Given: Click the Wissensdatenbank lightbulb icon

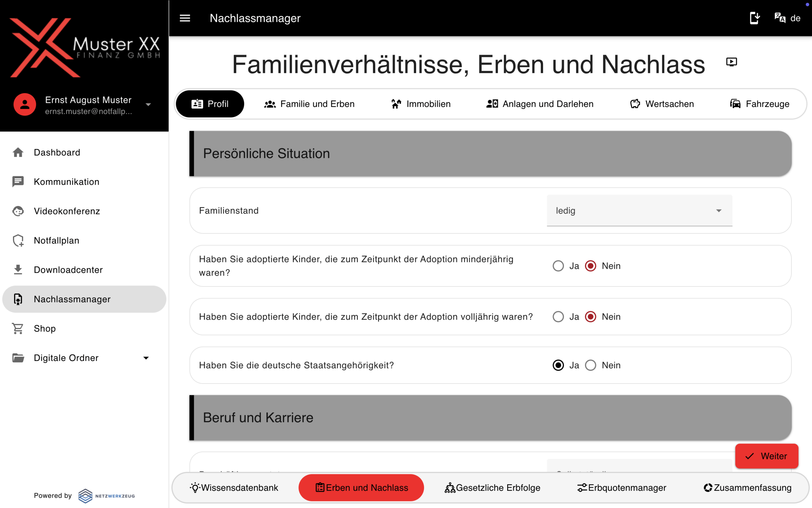Looking at the screenshot, I should pos(195,488).
